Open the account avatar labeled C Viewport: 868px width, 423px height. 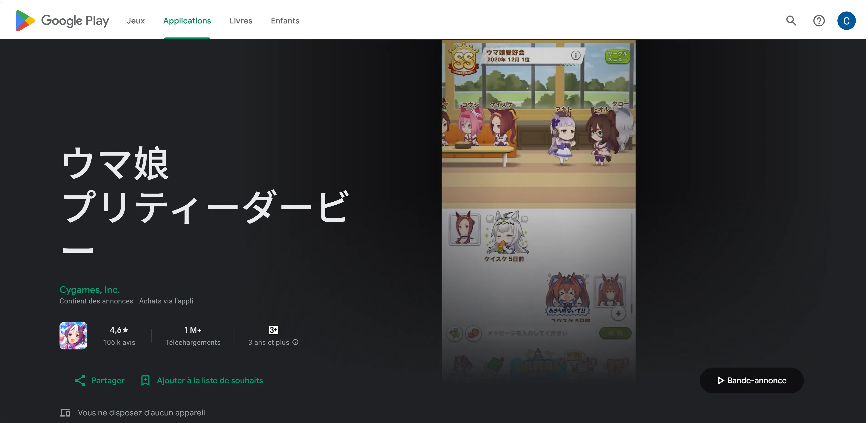tap(846, 20)
